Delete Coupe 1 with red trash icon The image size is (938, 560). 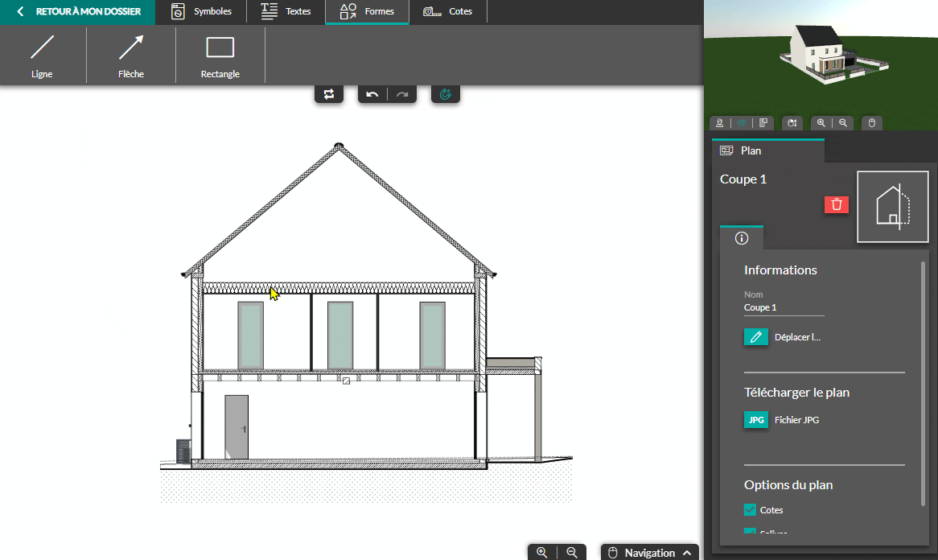pos(837,204)
